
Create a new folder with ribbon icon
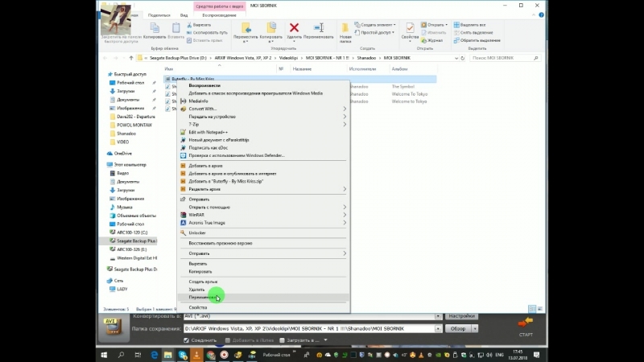click(x=345, y=32)
